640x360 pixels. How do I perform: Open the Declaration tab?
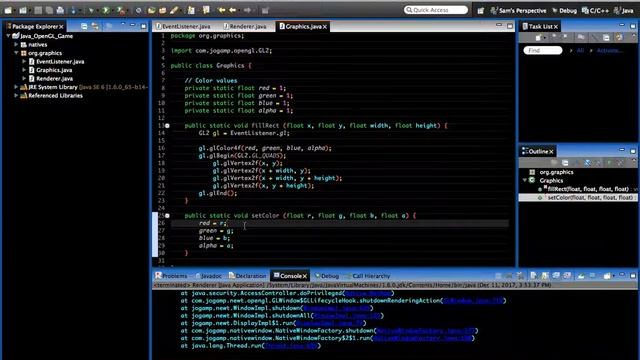click(247, 276)
